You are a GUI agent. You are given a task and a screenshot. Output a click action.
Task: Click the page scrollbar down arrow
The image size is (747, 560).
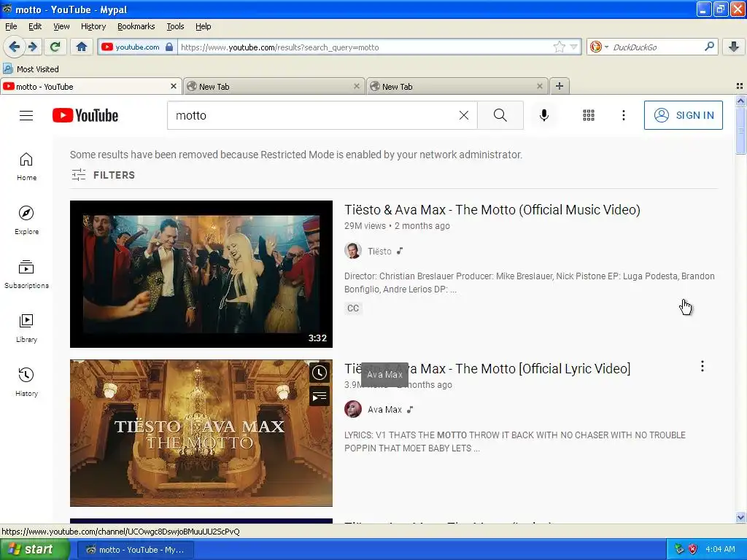pyautogui.click(x=740, y=517)
